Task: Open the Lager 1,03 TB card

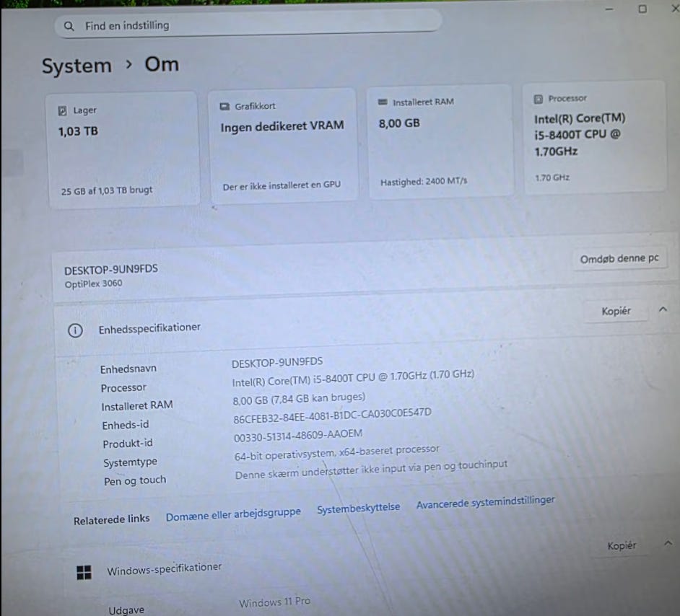Action: (123, 149)
